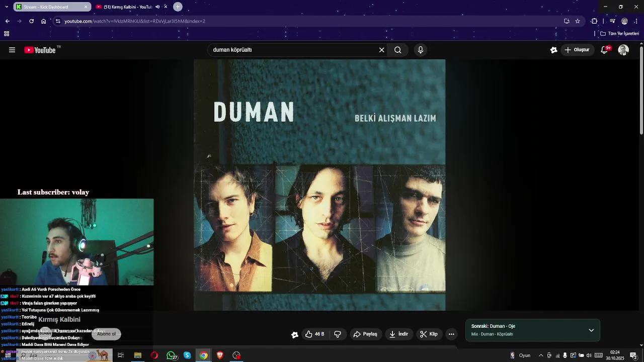644x362 pixels.
Task: Switch to the Stream - Kick Dashboard tab
Action: [x=52, y=7]
